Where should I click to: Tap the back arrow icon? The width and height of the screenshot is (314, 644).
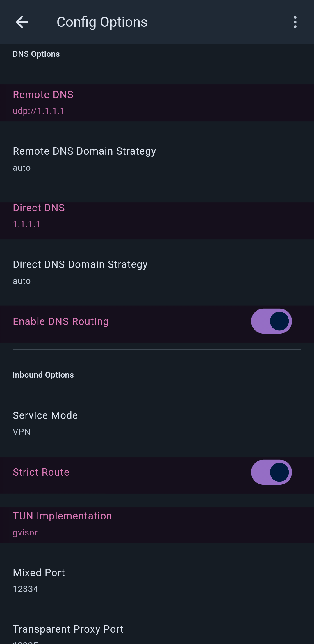pos(22,22)
